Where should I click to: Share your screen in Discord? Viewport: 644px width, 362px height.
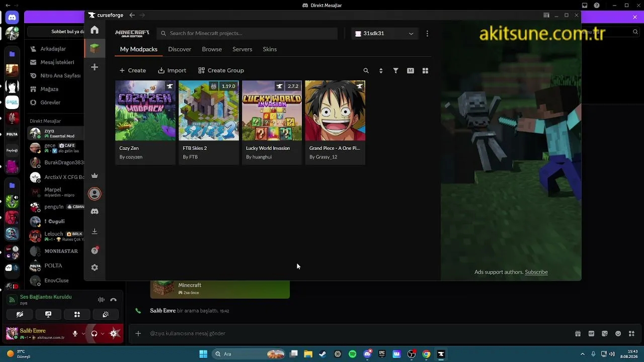pyautogui.click(x=48, y=314)
